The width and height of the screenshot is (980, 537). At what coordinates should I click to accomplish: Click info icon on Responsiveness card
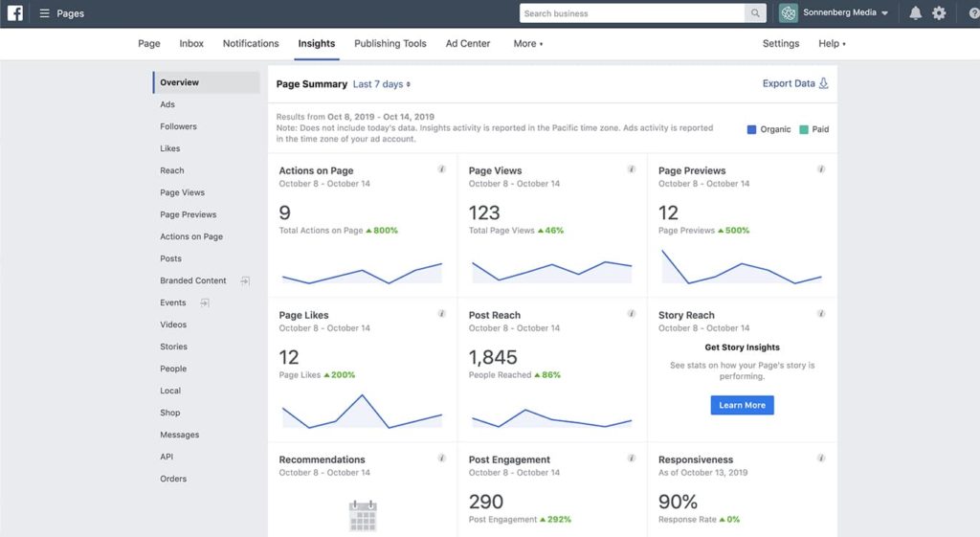pyautogui.click(x=821, y=458)
